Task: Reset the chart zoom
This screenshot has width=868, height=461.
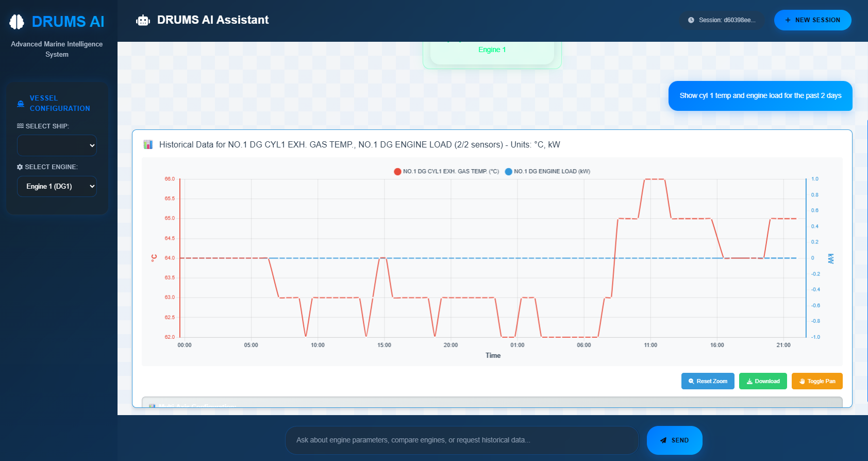Action: click(x=707, y=381)
